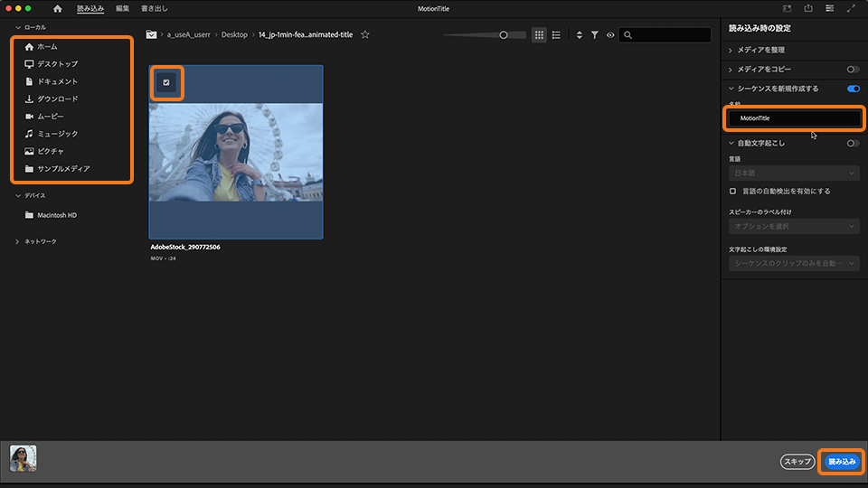
Task: Click selected clip thumbnail in bottom tray
Action: pyautogui.click(x=23, y=459)
